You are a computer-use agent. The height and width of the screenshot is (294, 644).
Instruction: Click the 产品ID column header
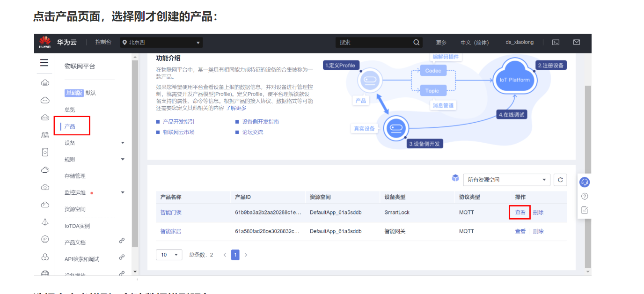click(x=243, y=197)
